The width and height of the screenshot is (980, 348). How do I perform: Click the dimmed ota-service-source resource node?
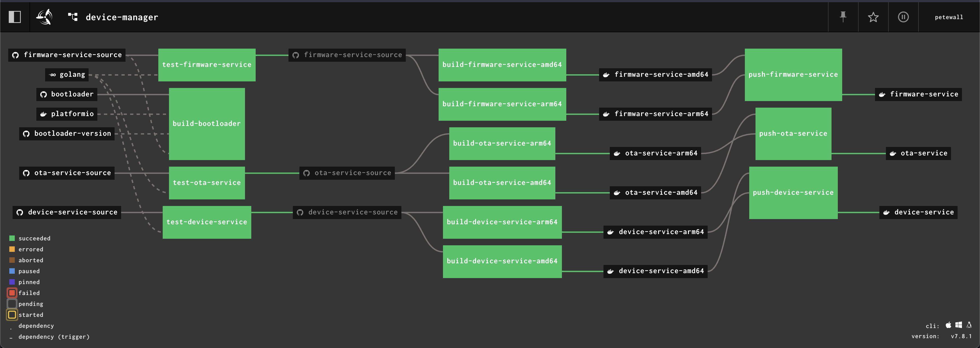pyautogui.click(x=347, y=173)
